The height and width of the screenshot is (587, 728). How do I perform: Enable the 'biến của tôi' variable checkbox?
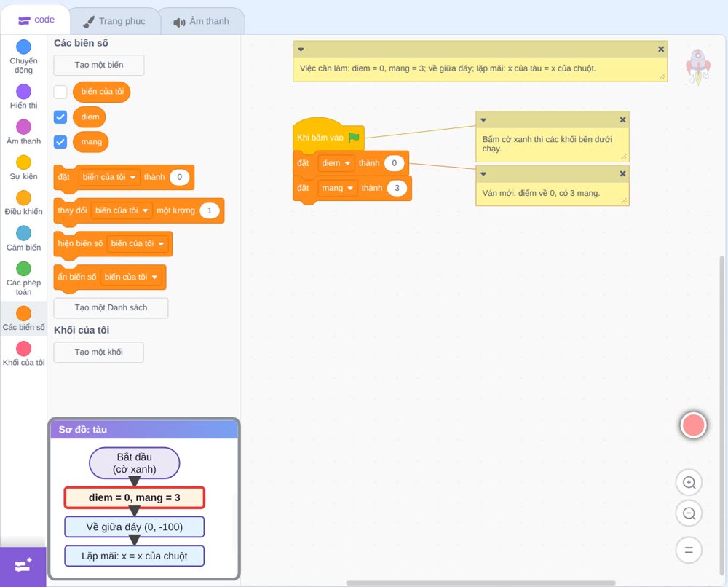coord(60,92)
